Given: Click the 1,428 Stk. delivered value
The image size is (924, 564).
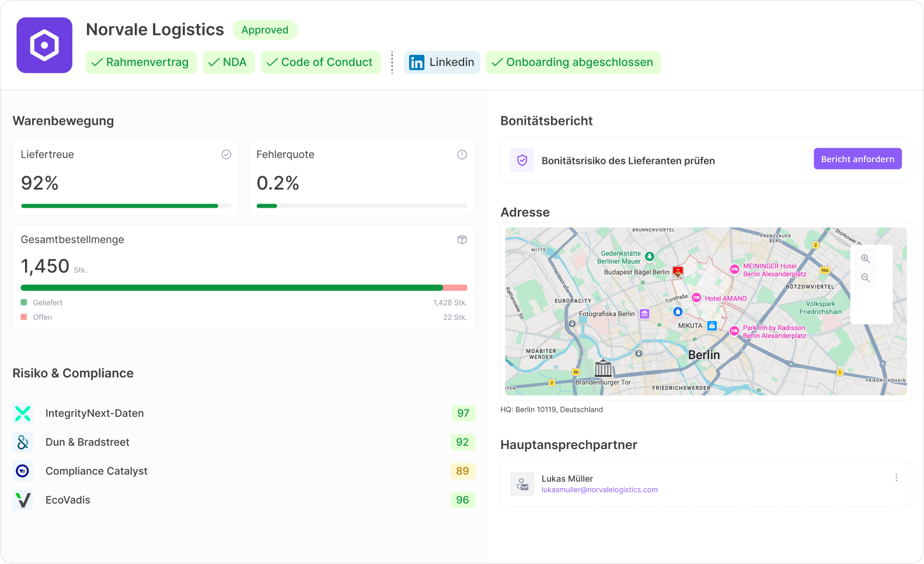Looking at the screenshot, I should [x=450, y=303].
